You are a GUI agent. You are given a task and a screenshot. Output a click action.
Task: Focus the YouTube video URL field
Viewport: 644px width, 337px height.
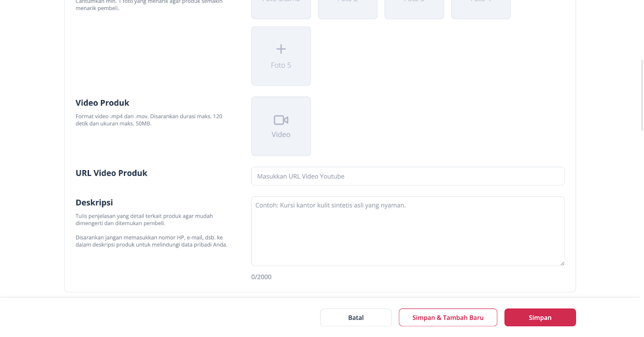408,176
